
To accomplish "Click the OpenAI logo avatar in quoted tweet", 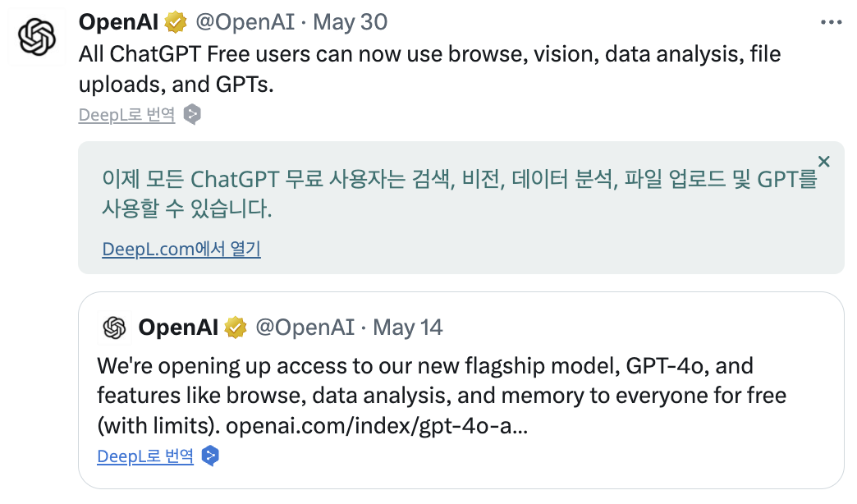I will pos(113,328).
